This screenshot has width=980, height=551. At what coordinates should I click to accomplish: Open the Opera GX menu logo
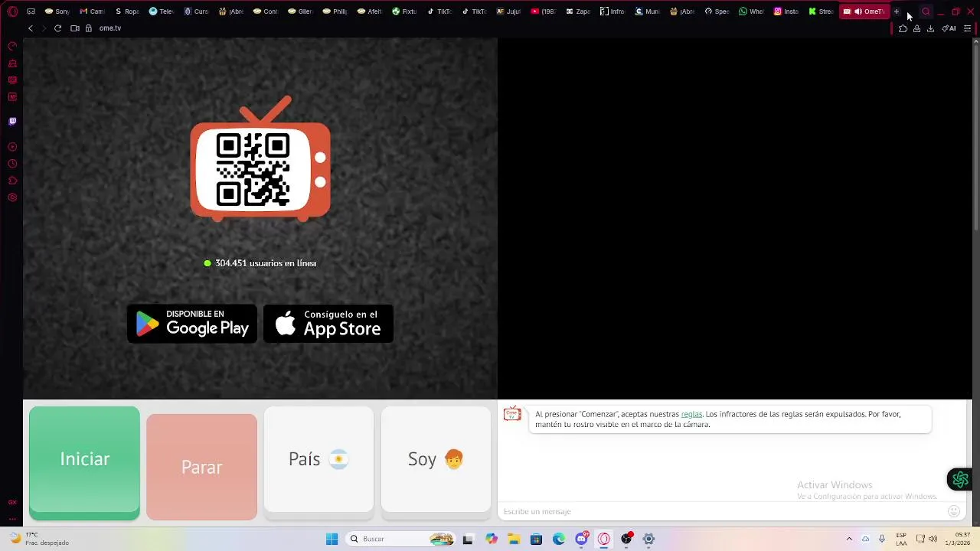12,11
